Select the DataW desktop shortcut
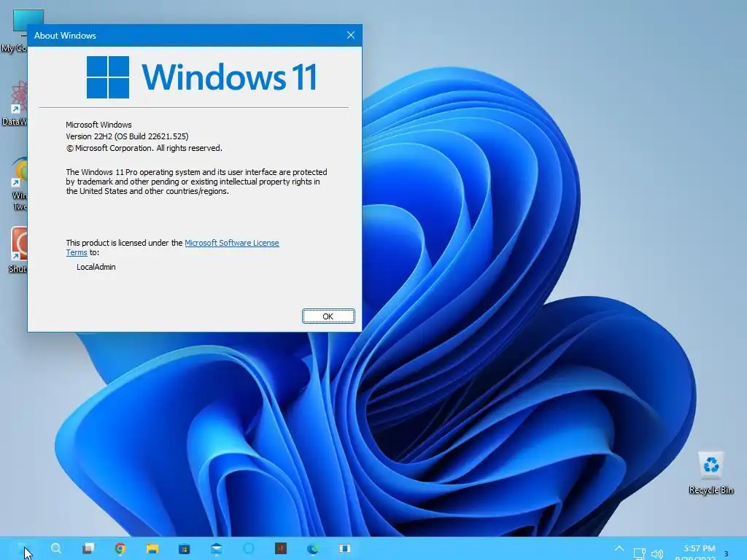 click(15, 104)
